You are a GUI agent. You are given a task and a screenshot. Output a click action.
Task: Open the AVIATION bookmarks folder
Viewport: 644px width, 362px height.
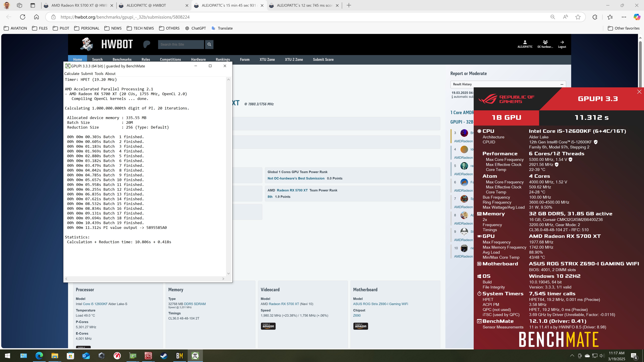coord(15,28)
